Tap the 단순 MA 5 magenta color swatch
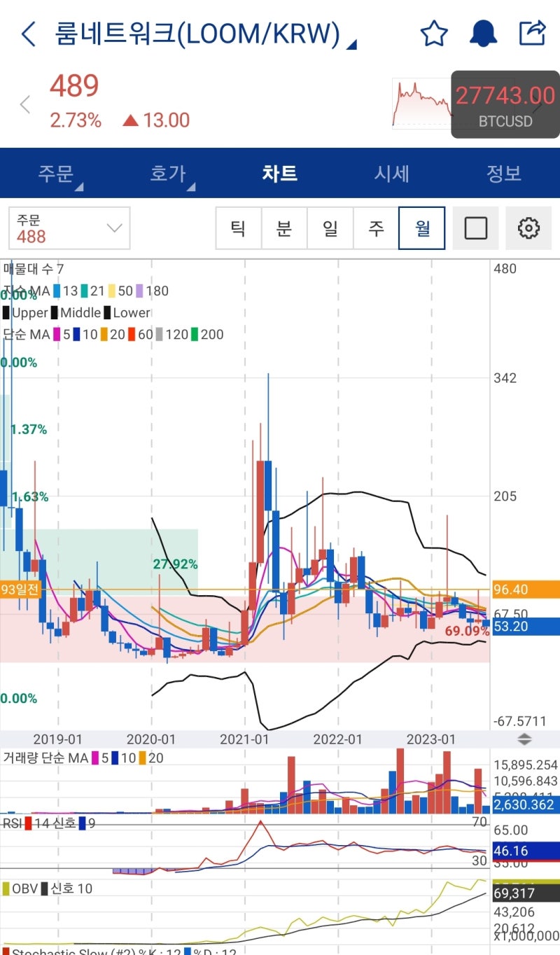 [x=57, y=335]
